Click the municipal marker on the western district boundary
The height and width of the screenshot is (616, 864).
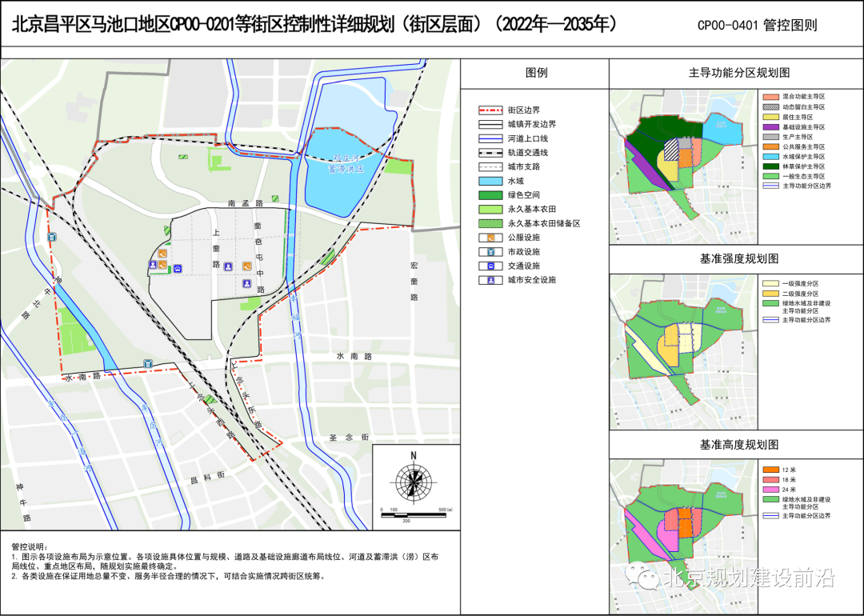coord(53,237)
